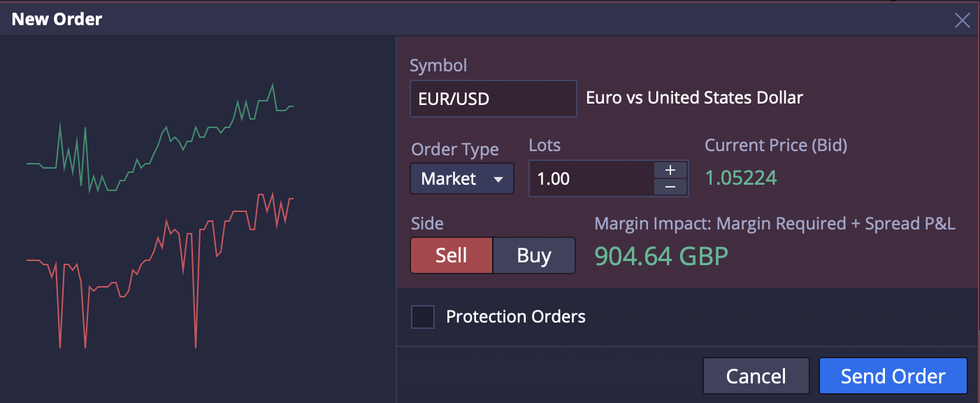
Task: Select the Buy side
Action: click(534, 255)
